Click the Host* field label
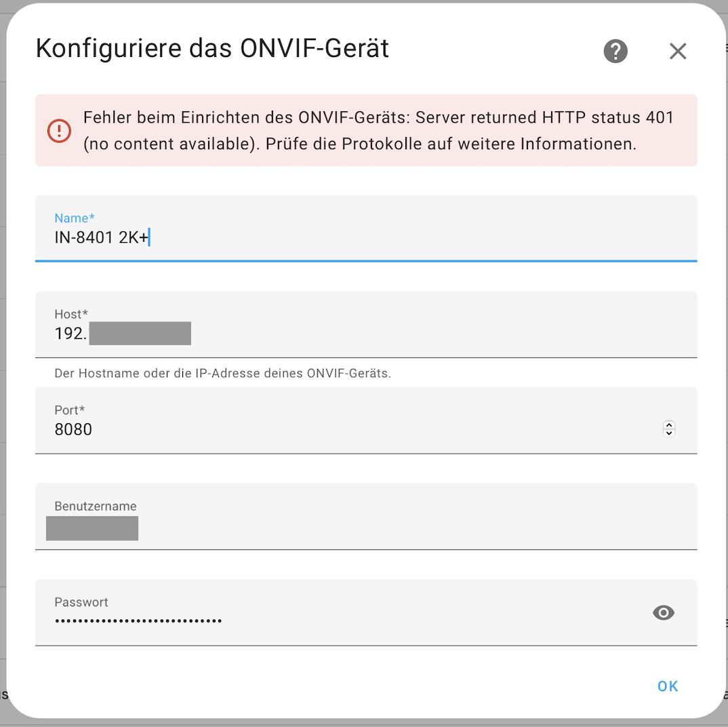This screenshot has height=727, width=728. (x=71, y=314)
